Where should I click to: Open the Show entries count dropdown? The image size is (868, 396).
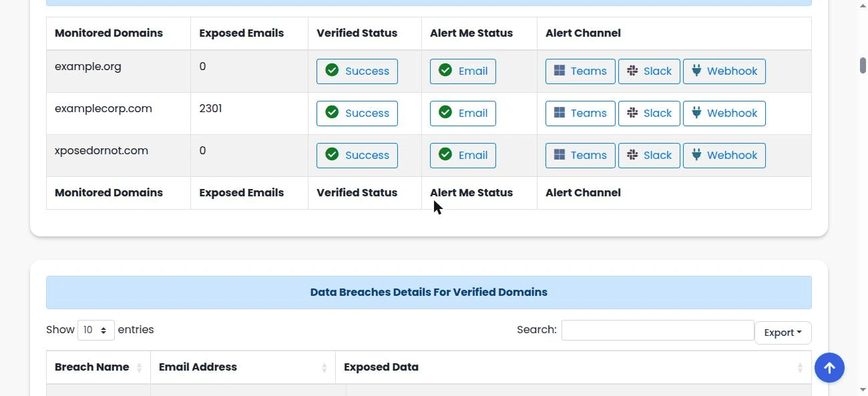(96, 330)
